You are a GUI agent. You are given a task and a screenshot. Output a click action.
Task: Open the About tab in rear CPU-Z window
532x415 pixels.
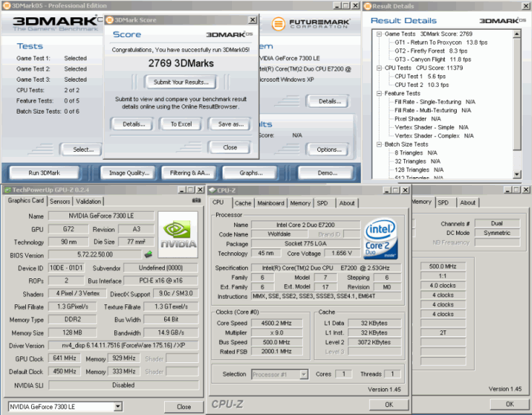point(468,202)
